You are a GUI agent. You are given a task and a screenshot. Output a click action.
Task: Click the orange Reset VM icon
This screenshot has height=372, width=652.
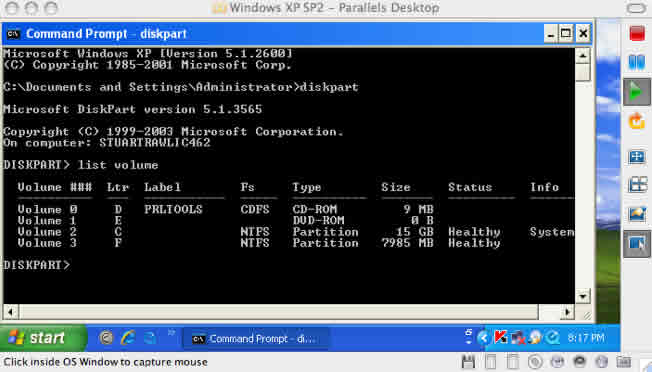click(637, 121)
